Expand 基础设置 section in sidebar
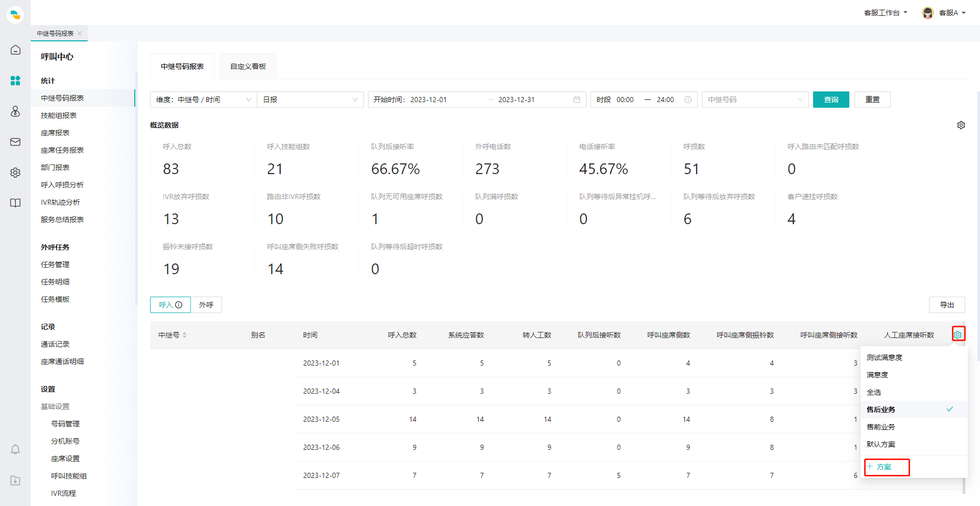 pos(55,406)
